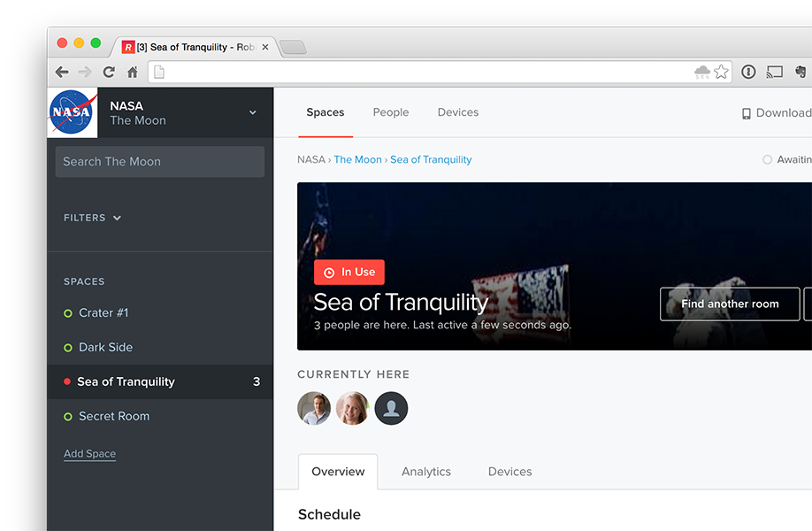Go back with the browser back arrow
Viewport: 812px width, 531px height.
click(62, 72)
